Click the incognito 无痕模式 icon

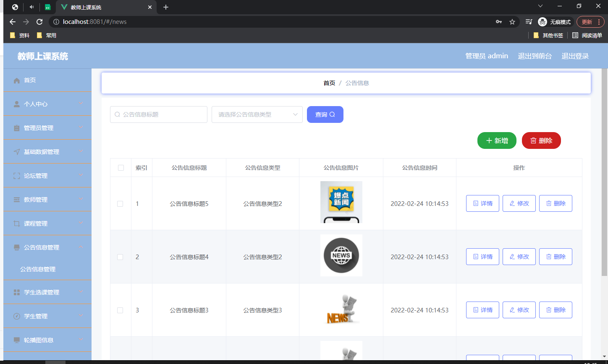click(542, 22)
